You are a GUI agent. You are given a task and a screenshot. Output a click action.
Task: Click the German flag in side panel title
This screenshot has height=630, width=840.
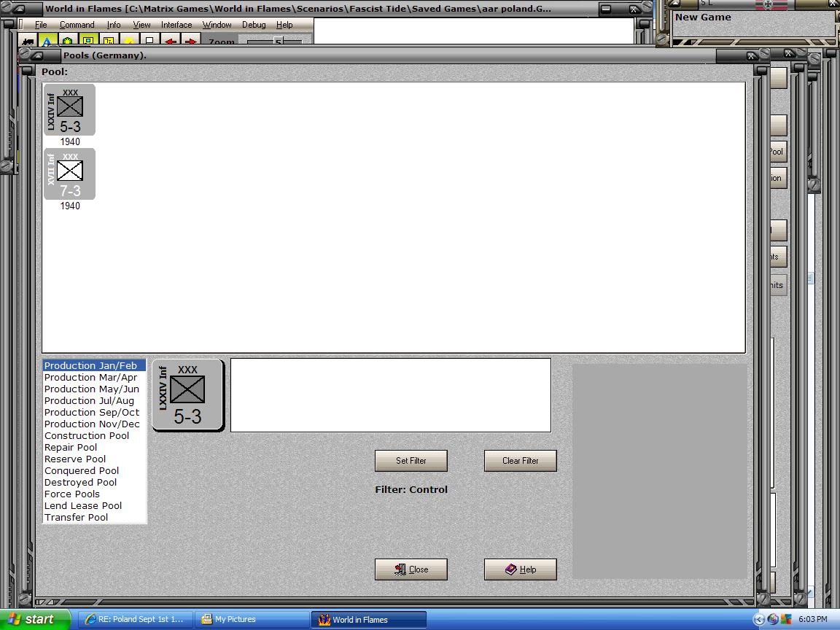(771, 4)
